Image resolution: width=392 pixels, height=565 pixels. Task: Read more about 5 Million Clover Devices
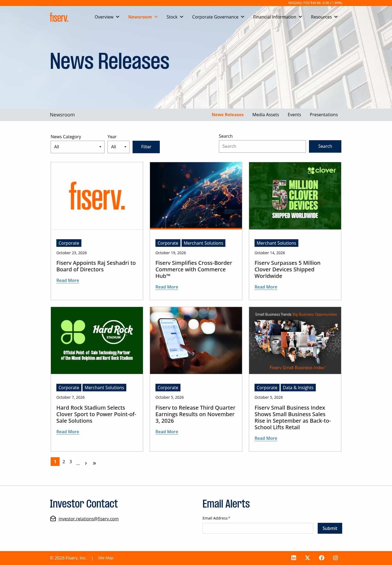(266, 287)
